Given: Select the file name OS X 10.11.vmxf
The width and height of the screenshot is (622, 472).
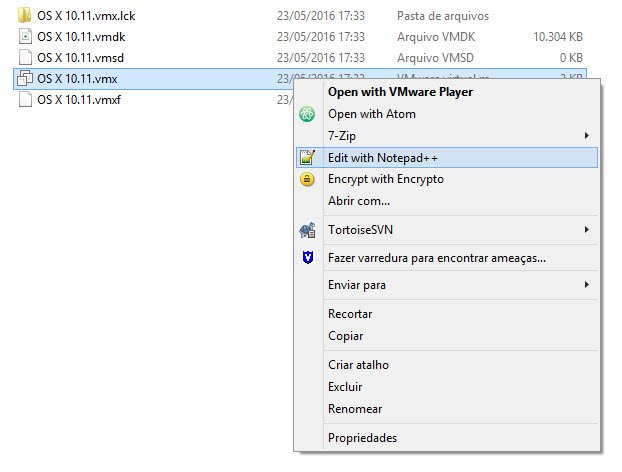Looking at the screenshot, I should [79, 100].
